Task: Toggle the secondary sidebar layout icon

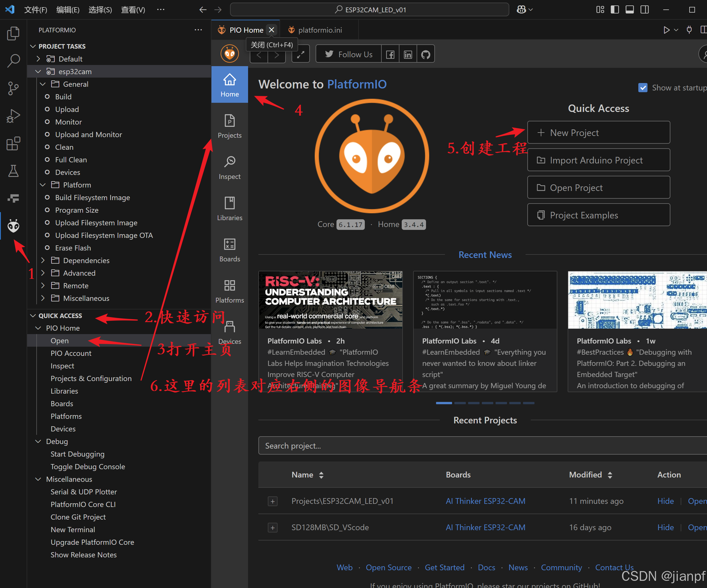Action: click(x=644, y=10)
